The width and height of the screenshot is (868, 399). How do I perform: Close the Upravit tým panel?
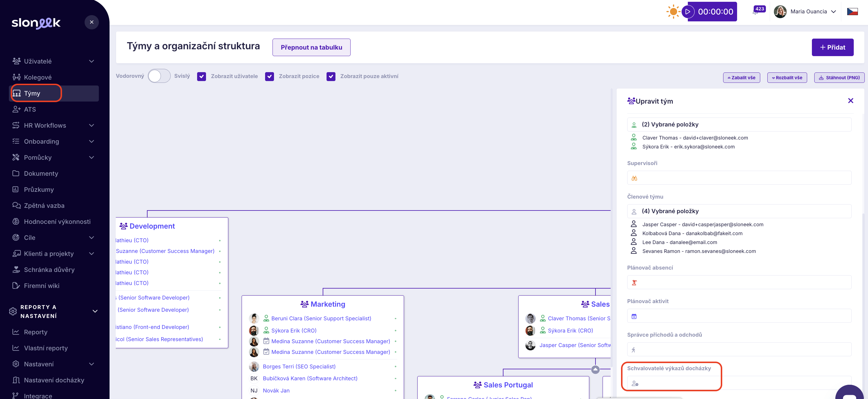pos(850,101)
